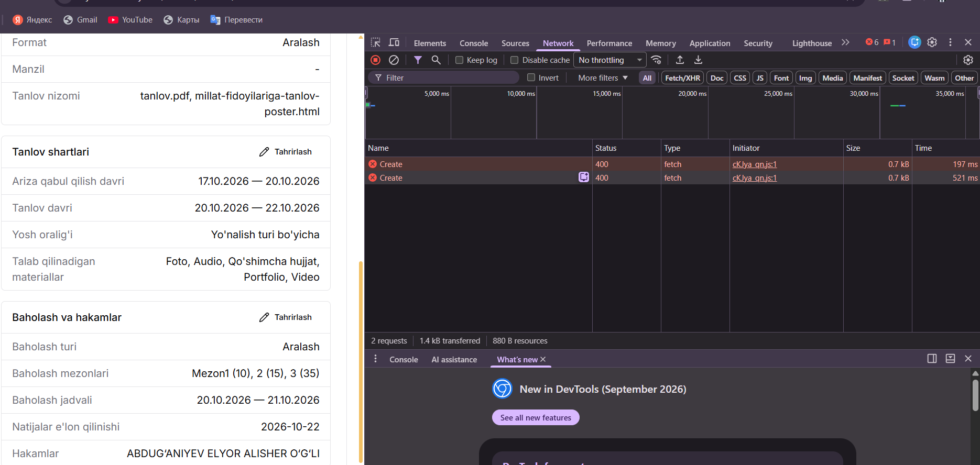This screenshot has width=980, height=465.
Task: Activate the inspect element picker icon
Action: tap(376, 42)
